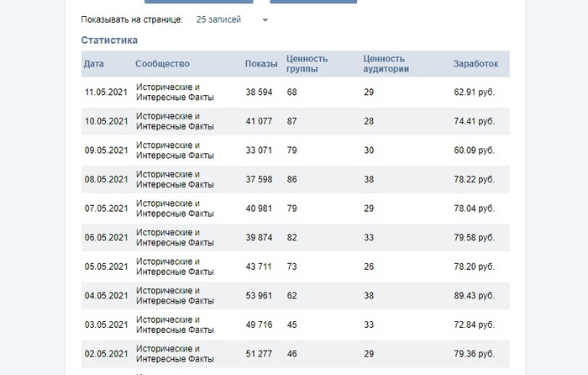The height and width of the screenshot is (375, 588).
Task: Click the 'Сообщество' column header
Action: [162, 64]
